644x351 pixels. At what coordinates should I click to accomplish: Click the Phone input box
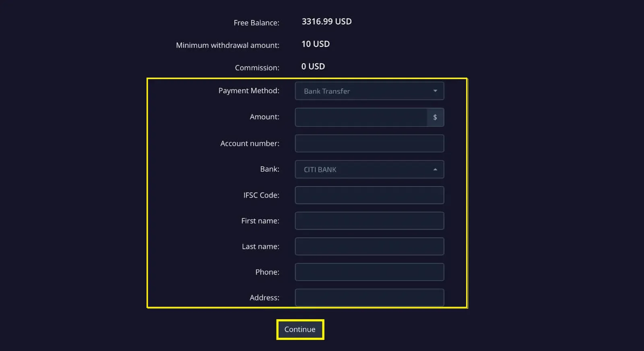[x=369, y=272]
